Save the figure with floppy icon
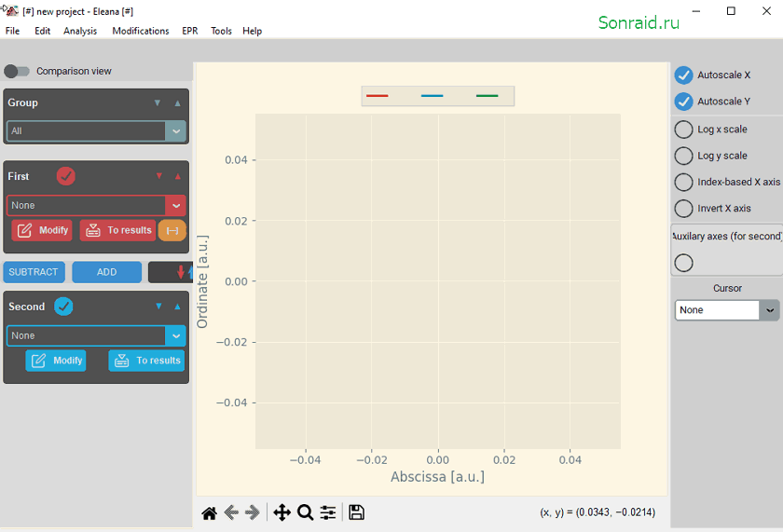The width and height of the screenshot is (783, 532). pyautogui.click(x=356, y=512)
